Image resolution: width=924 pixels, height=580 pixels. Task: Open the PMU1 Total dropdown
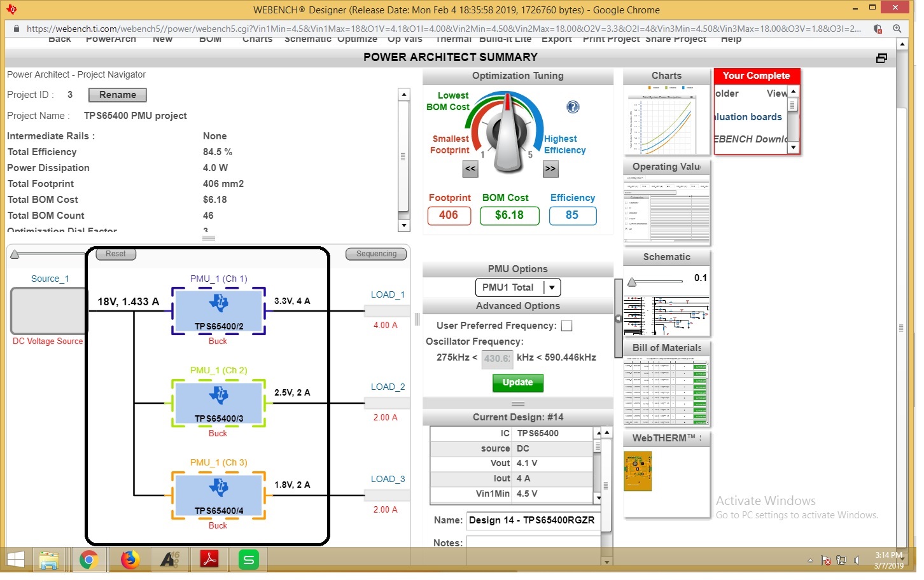(517, 287)
